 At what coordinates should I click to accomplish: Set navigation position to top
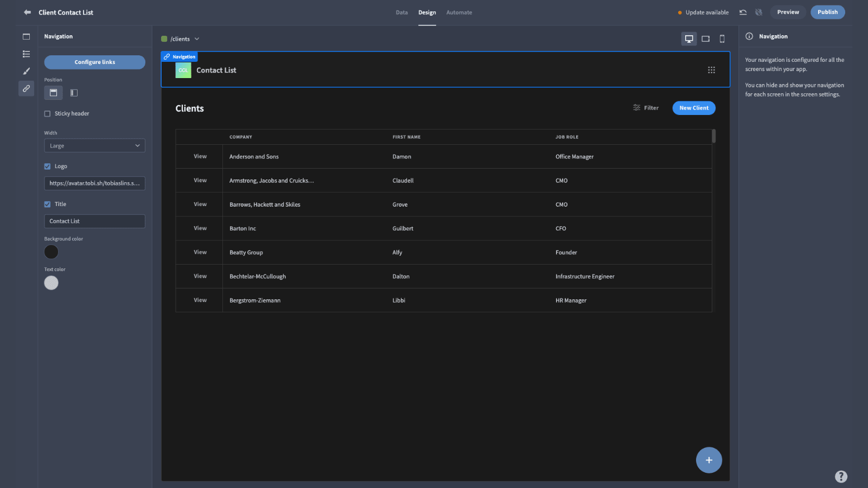coord(53,93)
